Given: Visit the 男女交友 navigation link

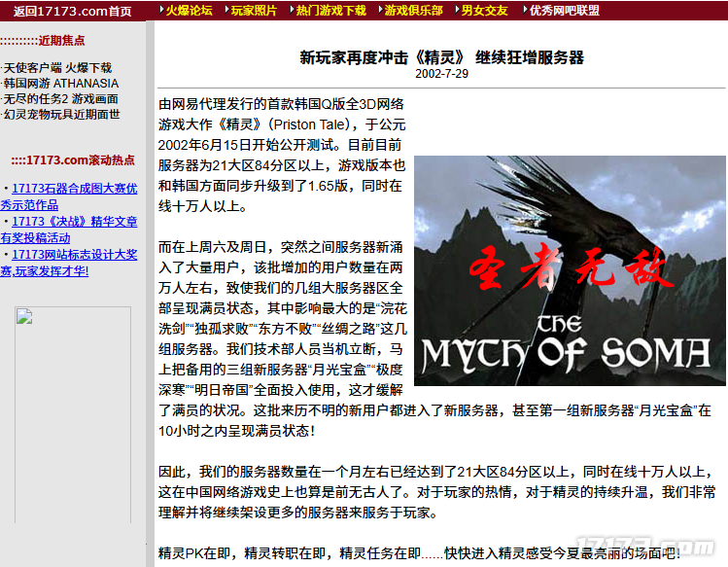Looking at the screenshot, I should point(484,11).
